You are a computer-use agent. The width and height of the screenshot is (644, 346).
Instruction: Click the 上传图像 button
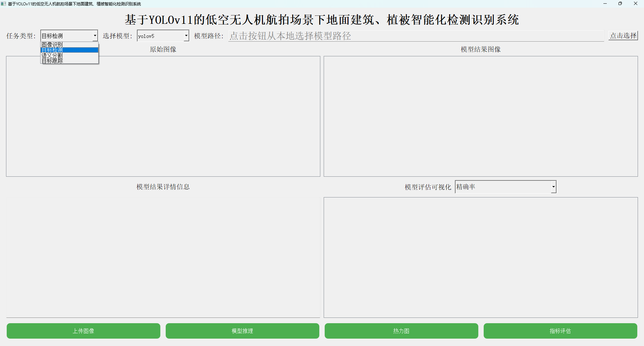click(84, 331)
